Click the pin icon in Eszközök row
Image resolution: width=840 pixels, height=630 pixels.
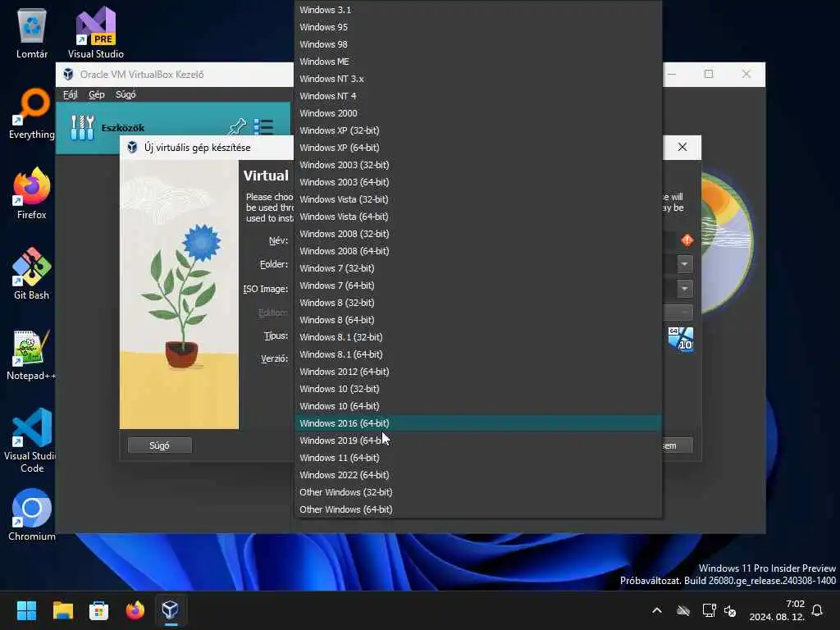pos(237,127)
